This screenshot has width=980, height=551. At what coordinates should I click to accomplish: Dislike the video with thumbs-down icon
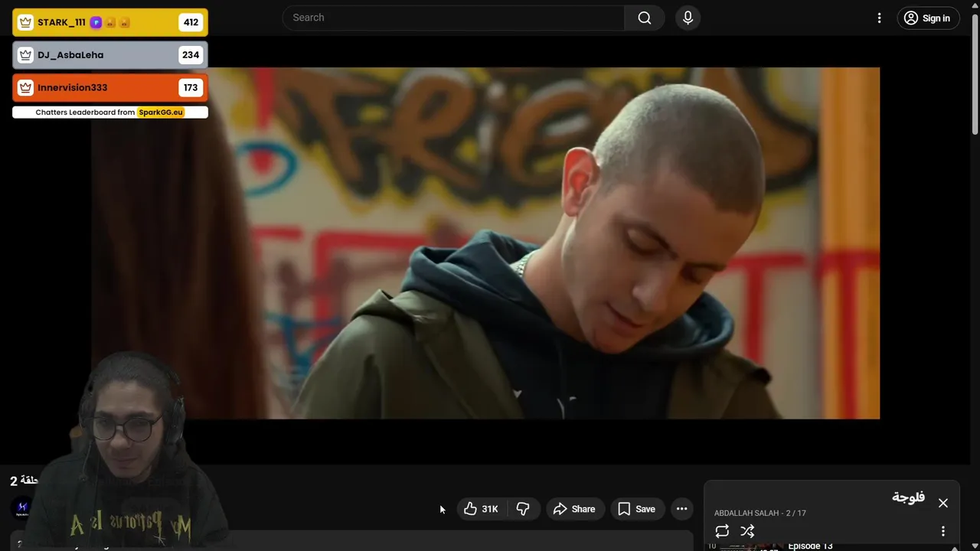click(x=523, y=509)
